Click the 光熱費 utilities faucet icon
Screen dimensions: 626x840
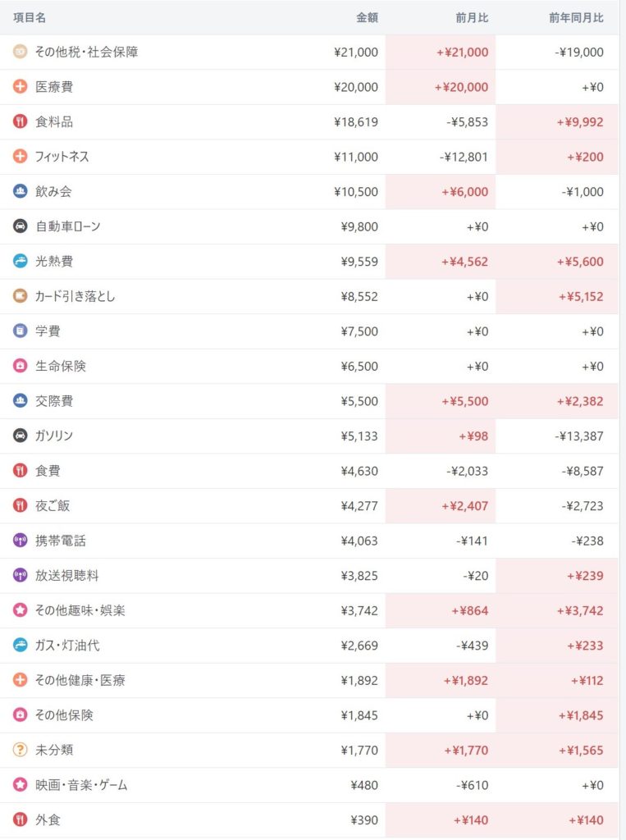[21, 261]
